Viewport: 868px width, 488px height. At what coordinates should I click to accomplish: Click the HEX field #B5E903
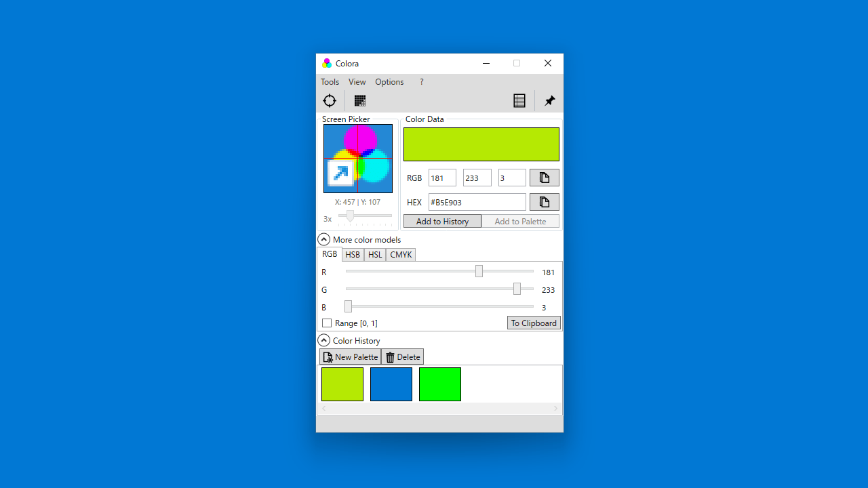click(x=477, y=202)
